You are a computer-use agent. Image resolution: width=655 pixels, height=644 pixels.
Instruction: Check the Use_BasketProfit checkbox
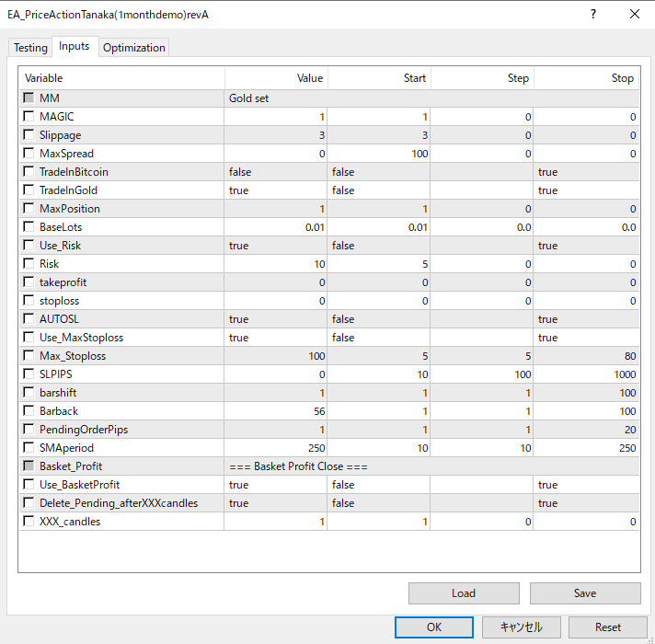tap(29, 484)
